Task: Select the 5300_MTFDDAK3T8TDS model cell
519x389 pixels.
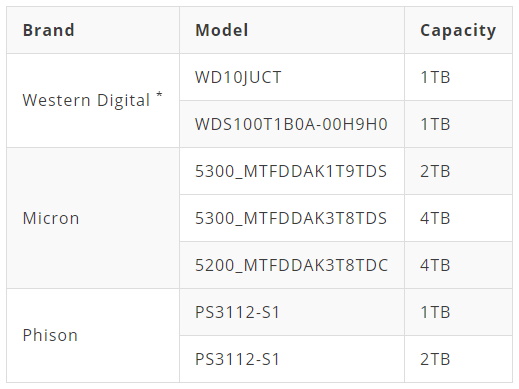Action: (x=292, y=218)
